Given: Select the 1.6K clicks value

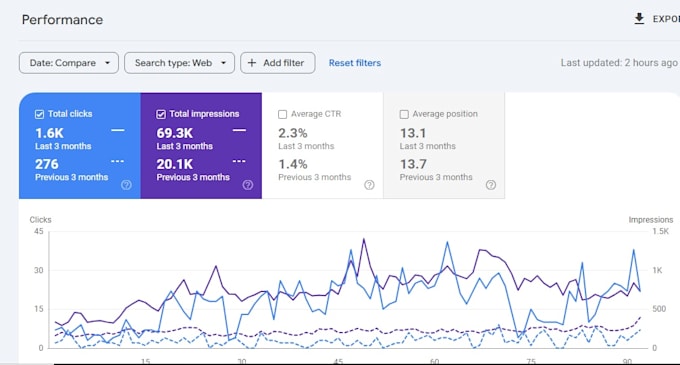Looking at the screenshot, I should (x=49, y=133).
